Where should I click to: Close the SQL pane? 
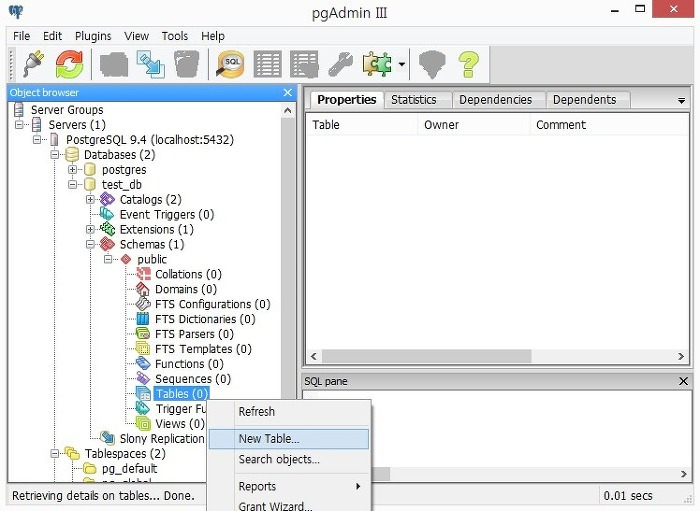pyautogui.click(x=683, y=381)
